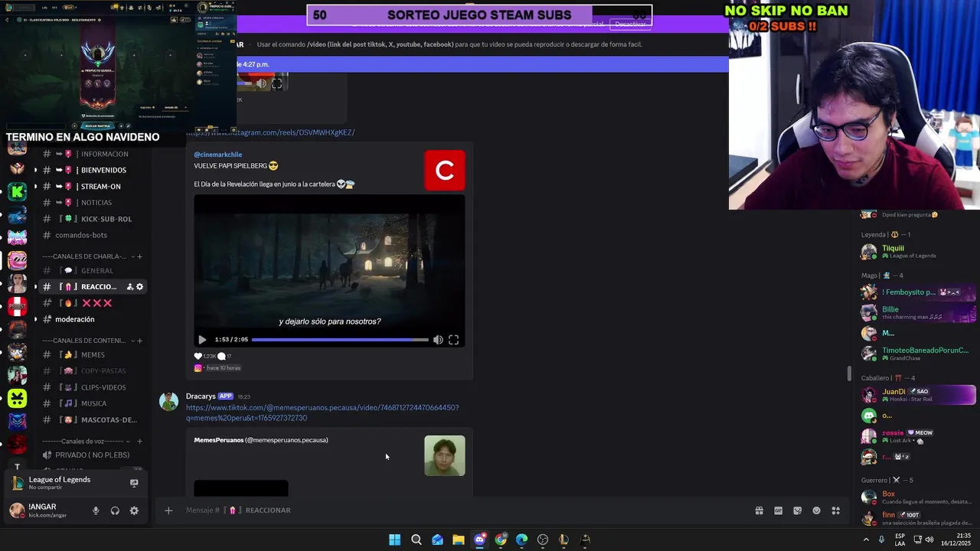Open Microsoft Edge from taskbar
Viewport: 980px width, 551px height.
[521, 540]
